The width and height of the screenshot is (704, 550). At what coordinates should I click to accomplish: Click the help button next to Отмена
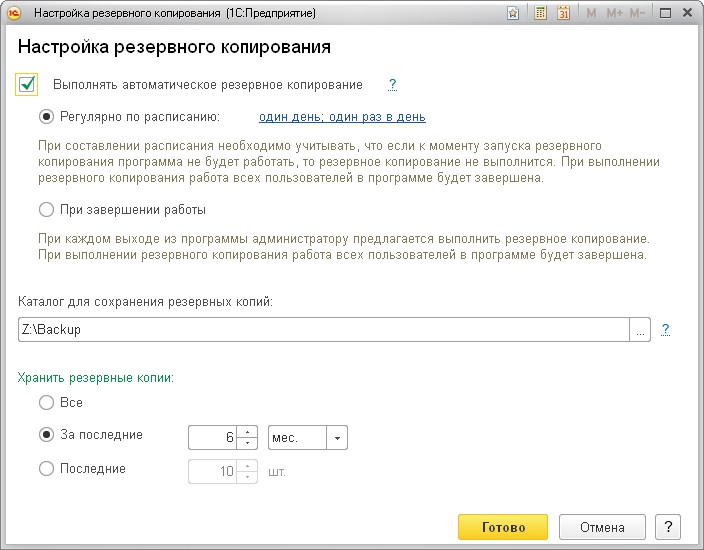[667, 527]
